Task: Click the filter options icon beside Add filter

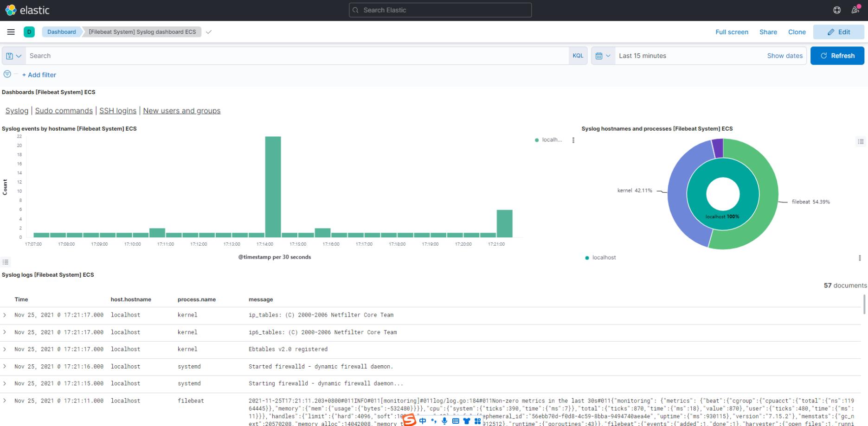Action: pyautogui.click(x=7, y=74)
